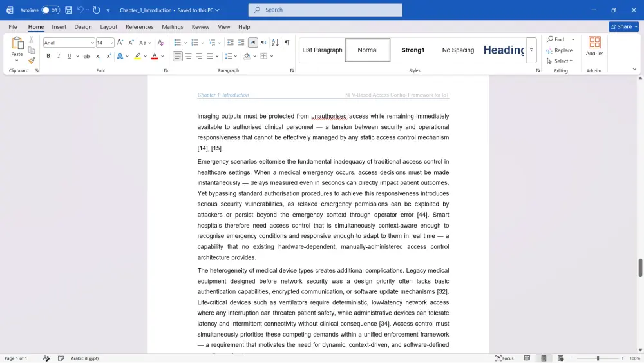This screenshot has height=363, width=644.
Task: Apply Text Effects and Typography
Action: click(x=120, y=56)
